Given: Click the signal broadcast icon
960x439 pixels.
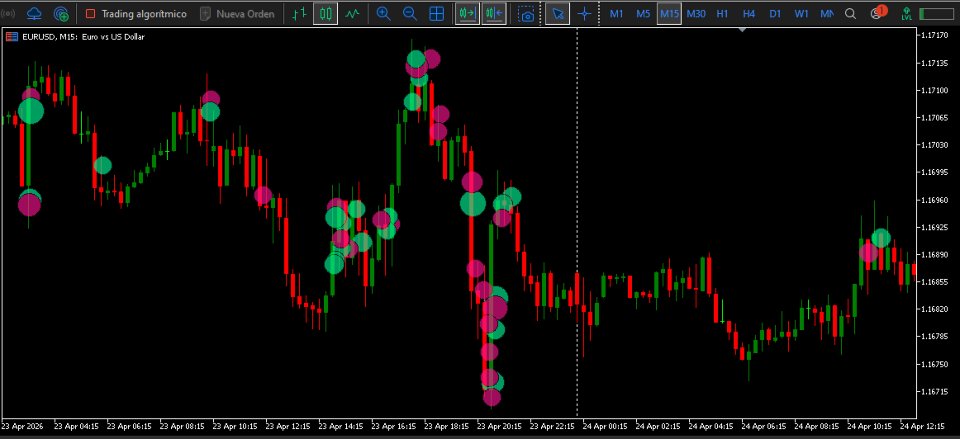Looking at the screenshot, I should point(9,13).
